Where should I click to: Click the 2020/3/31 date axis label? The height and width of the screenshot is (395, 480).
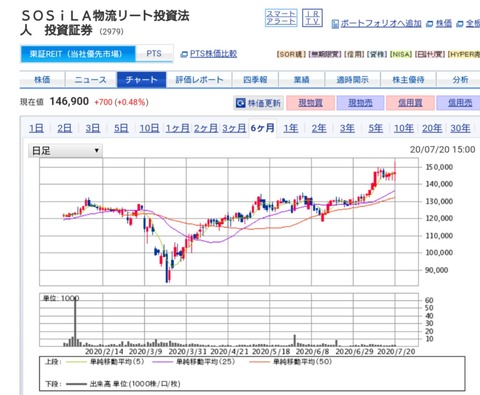coord(187,352)
